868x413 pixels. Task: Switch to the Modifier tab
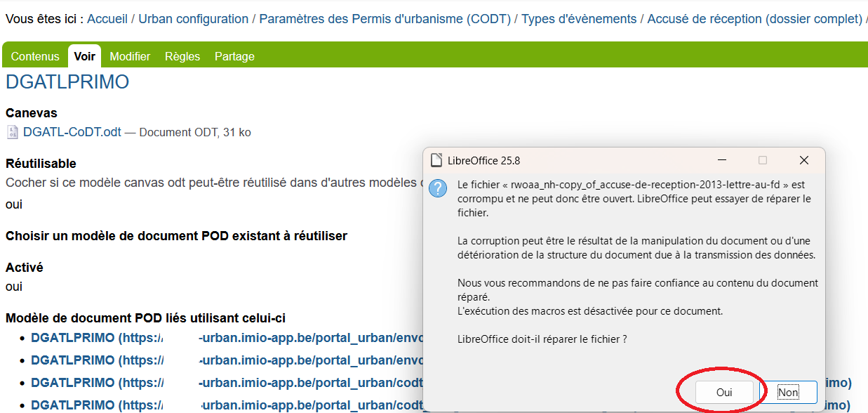[130, 56]
